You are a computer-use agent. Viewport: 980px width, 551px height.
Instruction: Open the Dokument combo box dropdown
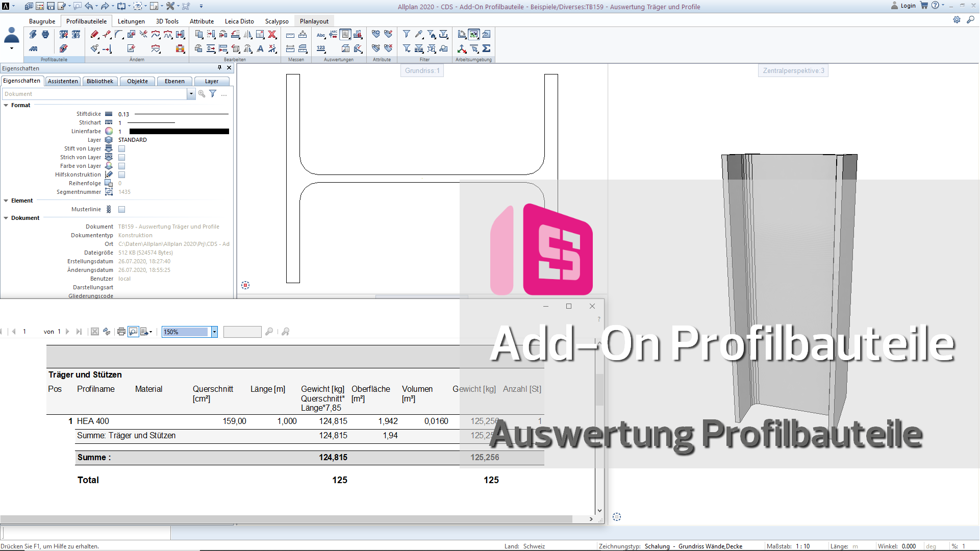(x=191, y=94)
